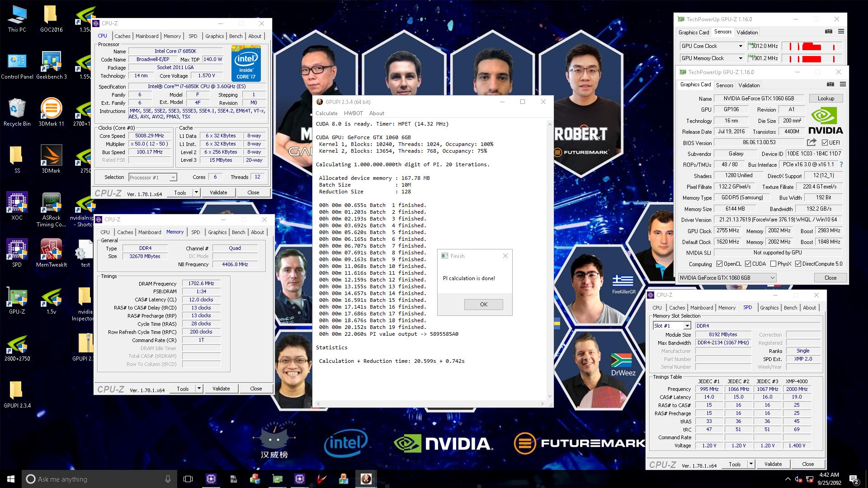Click the Task View taskbar icon
The width and height of the screenshot is (868, 488).
point(188,479)
